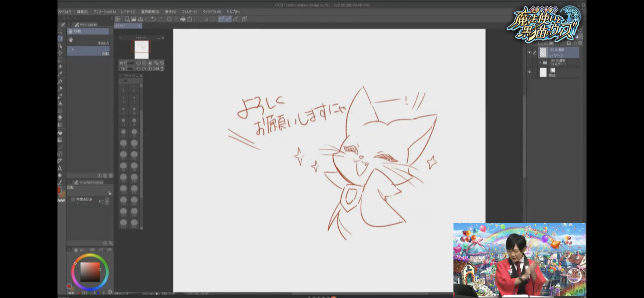Open the フィルター(I) menu

click(x=189, y=12)
